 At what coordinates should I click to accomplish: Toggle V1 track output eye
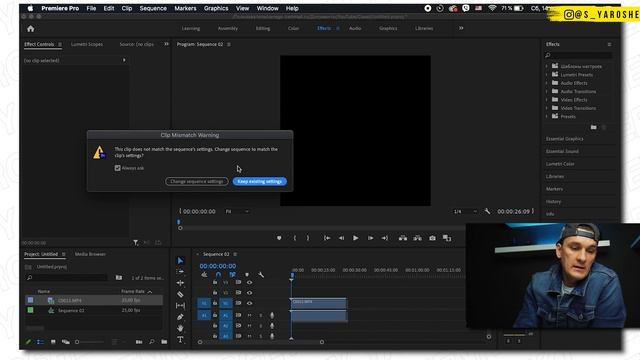point(249,303)
